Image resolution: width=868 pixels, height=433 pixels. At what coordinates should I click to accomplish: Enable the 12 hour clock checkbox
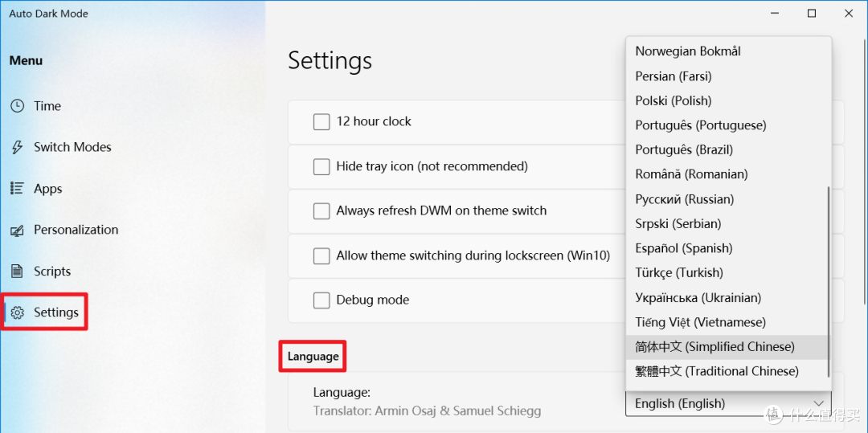point(321,121)
